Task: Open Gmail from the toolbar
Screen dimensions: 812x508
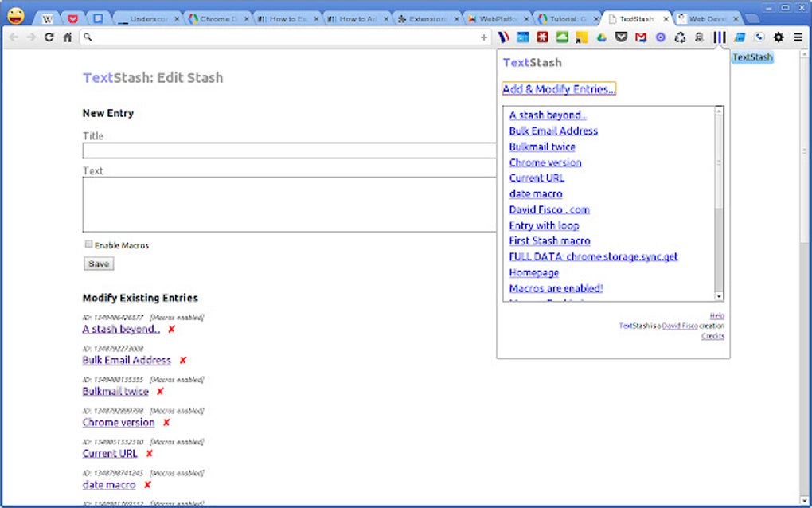Action: pos(641,37)
